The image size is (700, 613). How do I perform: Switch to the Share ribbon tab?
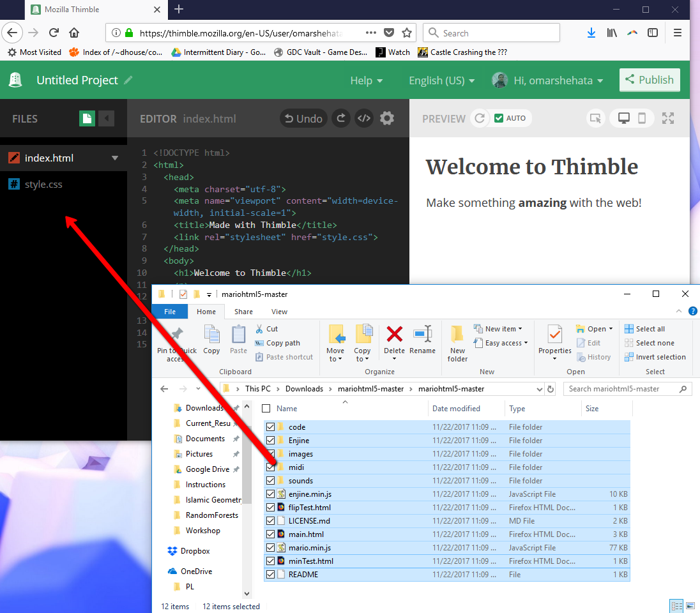(243, 312)
